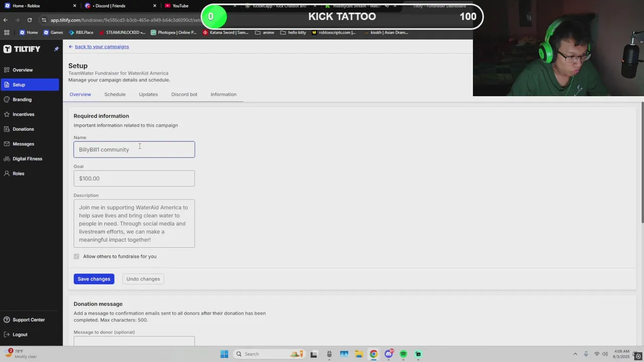Open the robloxscripts.com bookmark
Screen dimensions: 644x362
click(x=334, y=33)
